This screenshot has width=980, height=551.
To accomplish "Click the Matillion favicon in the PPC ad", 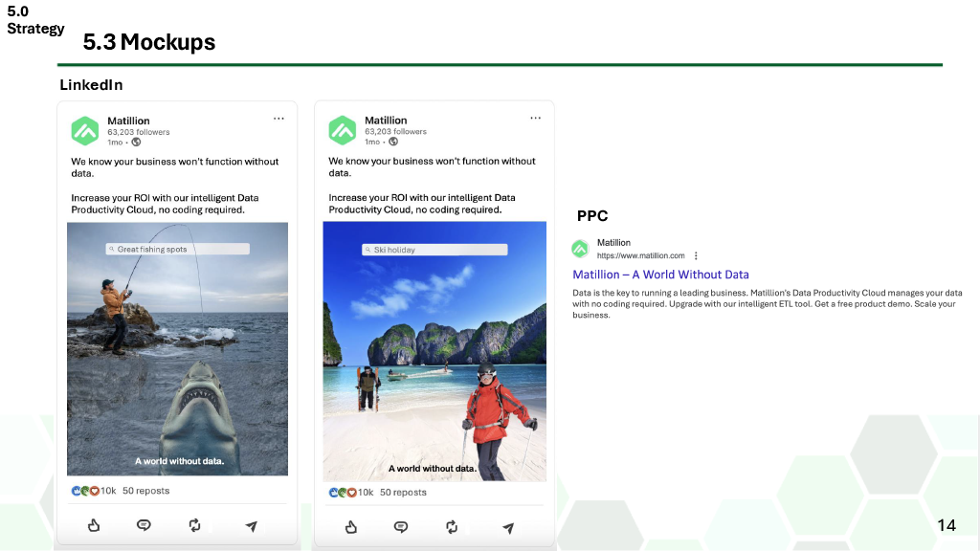I will coord(581,249).
